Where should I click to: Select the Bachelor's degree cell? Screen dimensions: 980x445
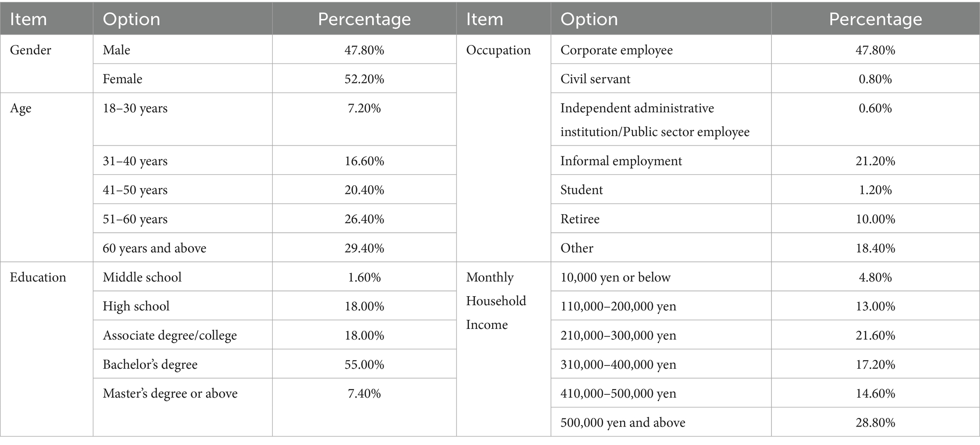[150, 364]
